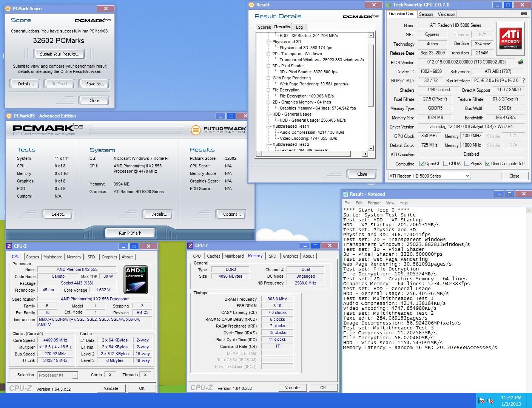Toggle the DirectCompute 5.0 checkbox
The image size is (532, 408).
coord(488,164)
